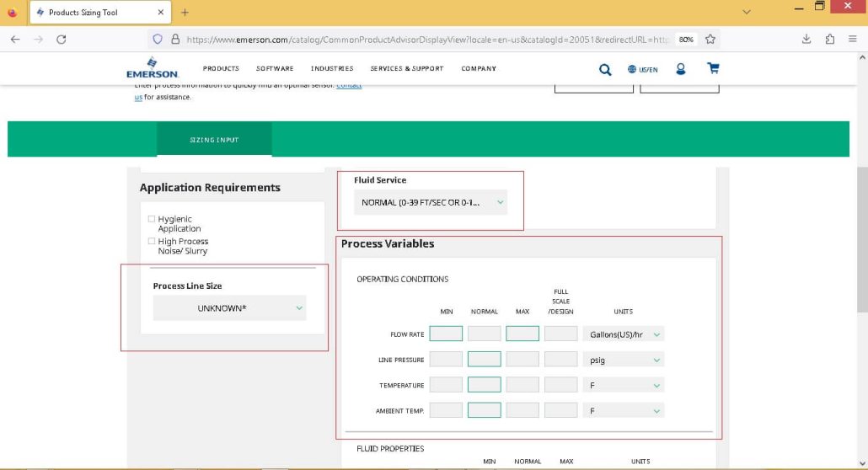Click the Temperature NORMAL field
Image resolution: width=868 pixels, height=470 pixels.
[484, 384]
